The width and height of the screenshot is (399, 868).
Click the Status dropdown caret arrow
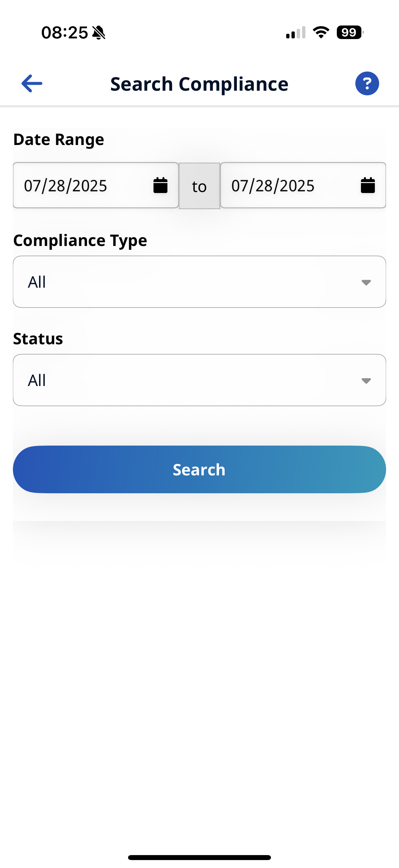[366, 380]
